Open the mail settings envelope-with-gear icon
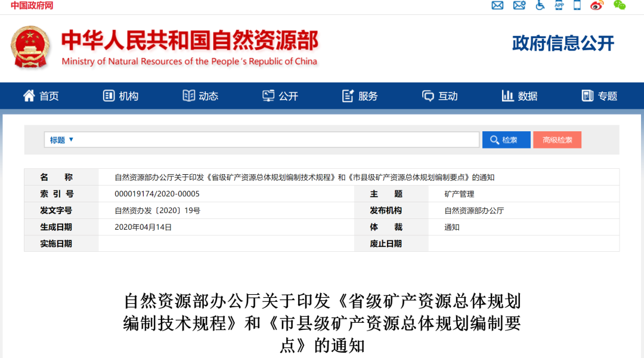 [x=519, y=5]
